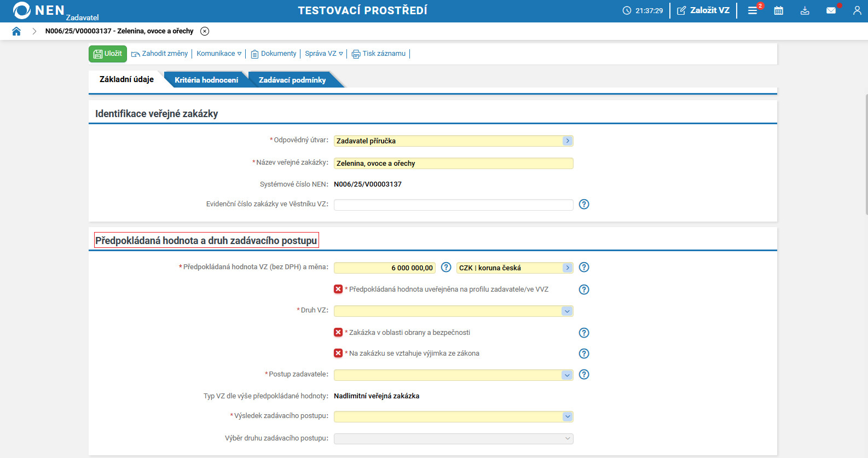Switch to Zadávací podmínky tab
868x458 pixels.
(x=292, y=80)
